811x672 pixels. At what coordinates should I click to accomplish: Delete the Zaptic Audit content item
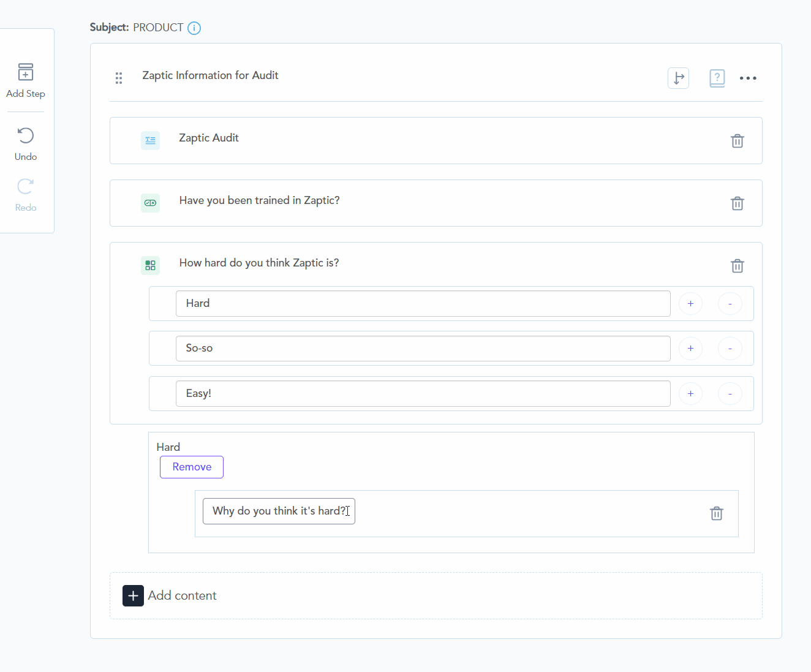pos(737,141)
